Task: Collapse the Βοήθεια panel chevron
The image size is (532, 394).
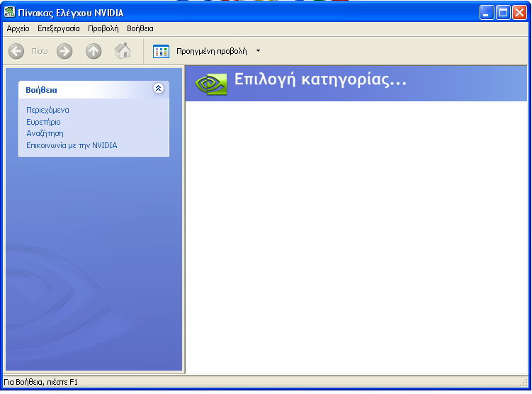Action: coord(158,89)
